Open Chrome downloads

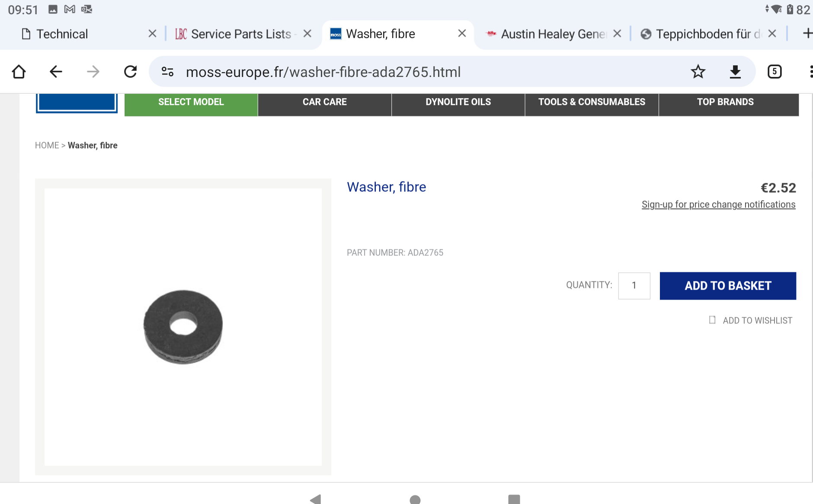point(736,72)
